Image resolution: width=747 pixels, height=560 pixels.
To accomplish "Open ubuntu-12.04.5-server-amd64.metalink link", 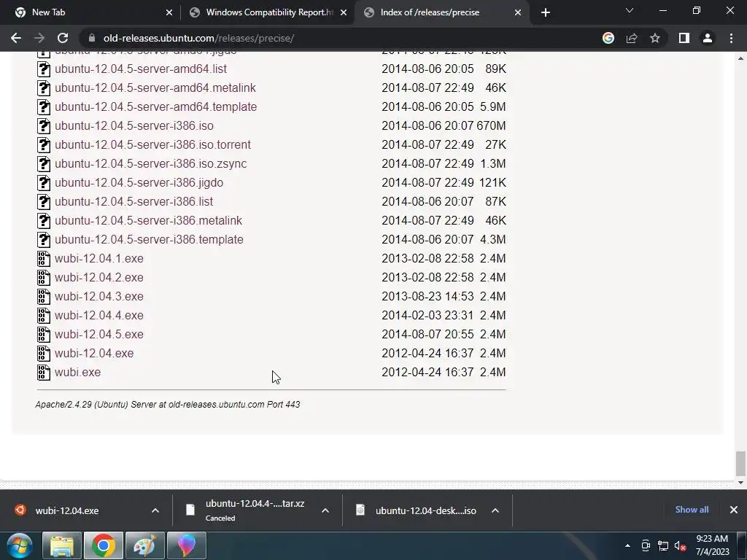I will (x=155, y=87).
